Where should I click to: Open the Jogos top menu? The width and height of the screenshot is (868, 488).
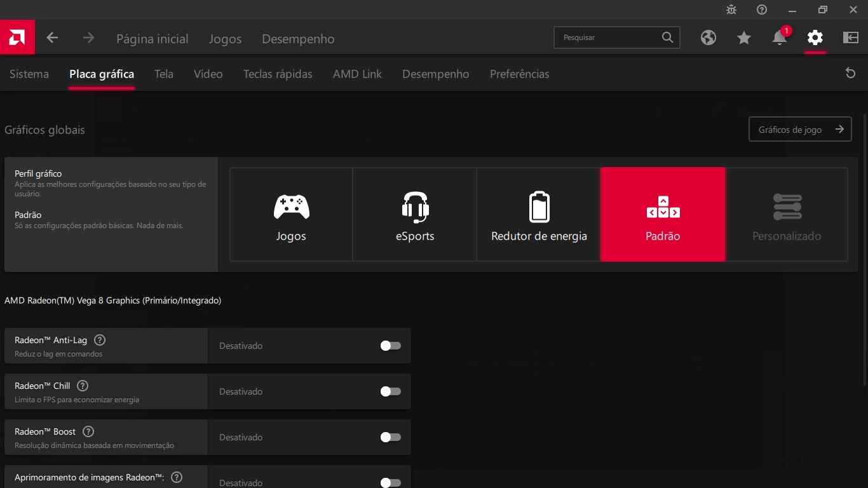226,39
